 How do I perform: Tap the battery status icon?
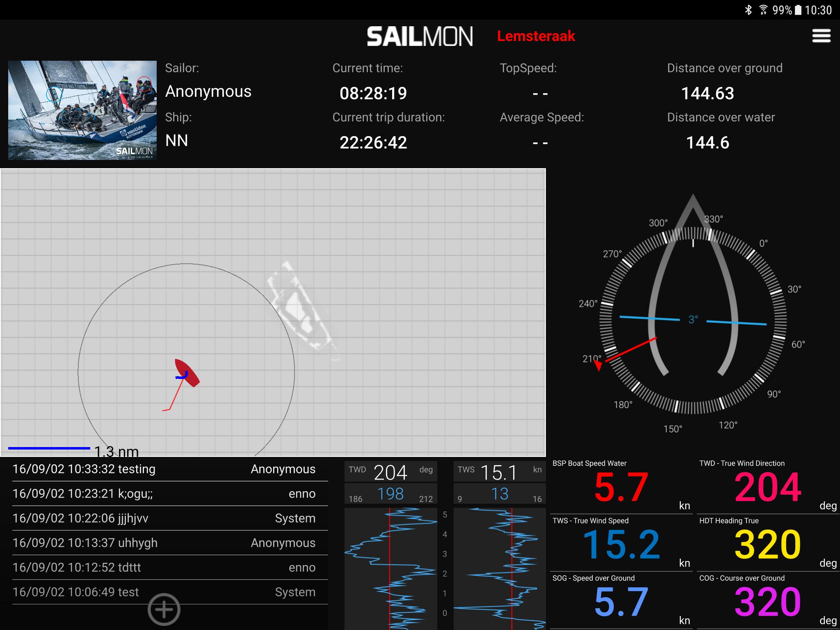pyautogui.click(x=798, y=10)
